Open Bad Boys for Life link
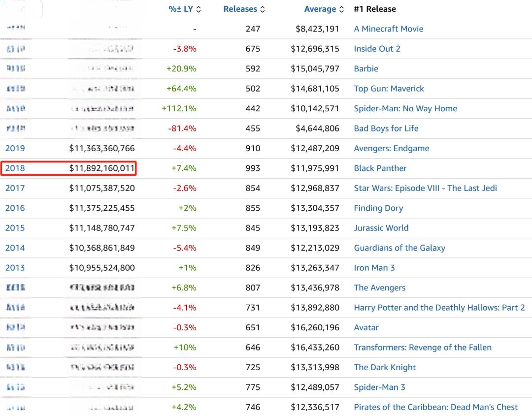 tap(386, 128)
